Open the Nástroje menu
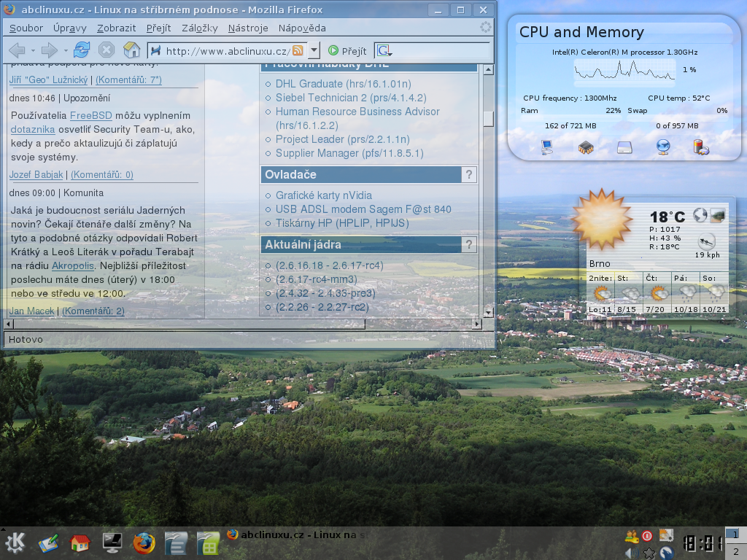This screenshot has width=747, height=560. 248,28
